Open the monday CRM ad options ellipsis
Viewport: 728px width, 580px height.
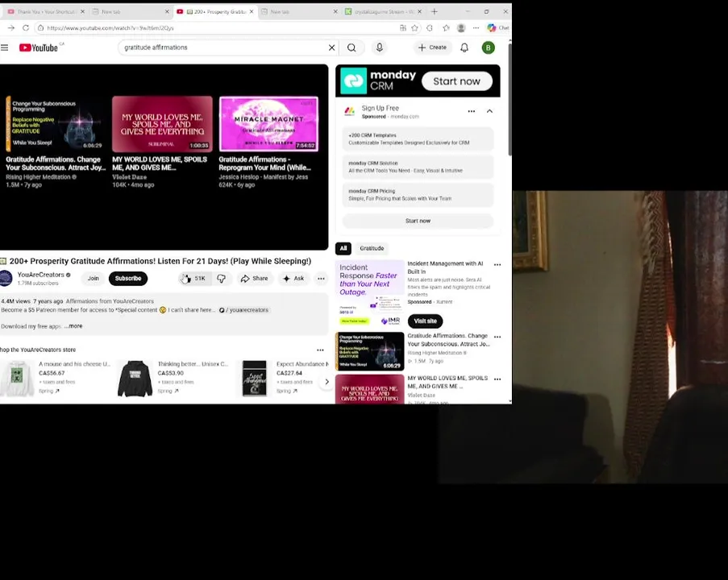[472, 111]
